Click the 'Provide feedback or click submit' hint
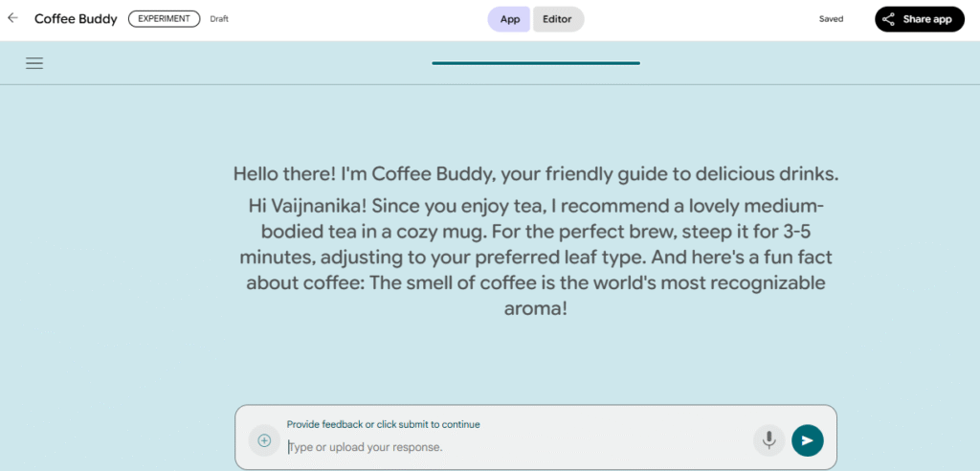Viewport: 980px width, 471px height. (383, 424)
